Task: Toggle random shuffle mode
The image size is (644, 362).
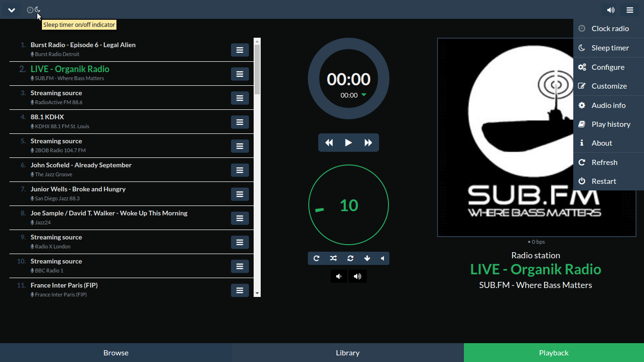Action: tap(333, 258)
